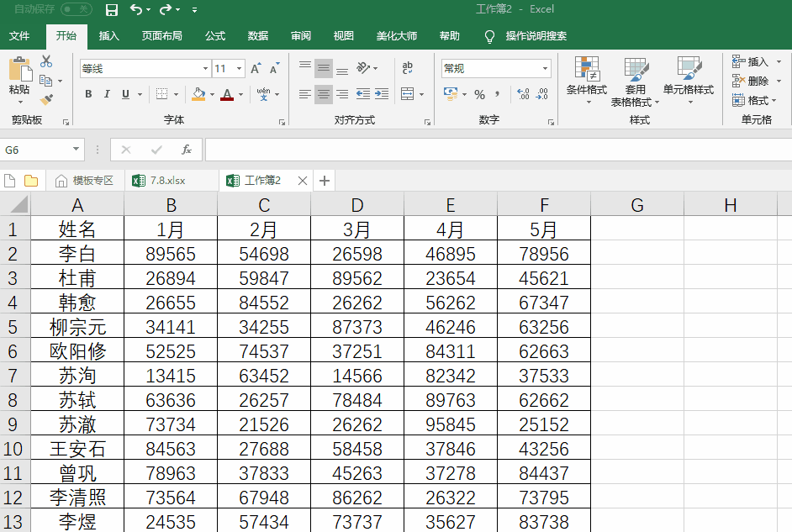Open Conditional Formatting (条件格式)
Image resolution: width=792 pixels, height=532 pixels.
coord(587,80)
